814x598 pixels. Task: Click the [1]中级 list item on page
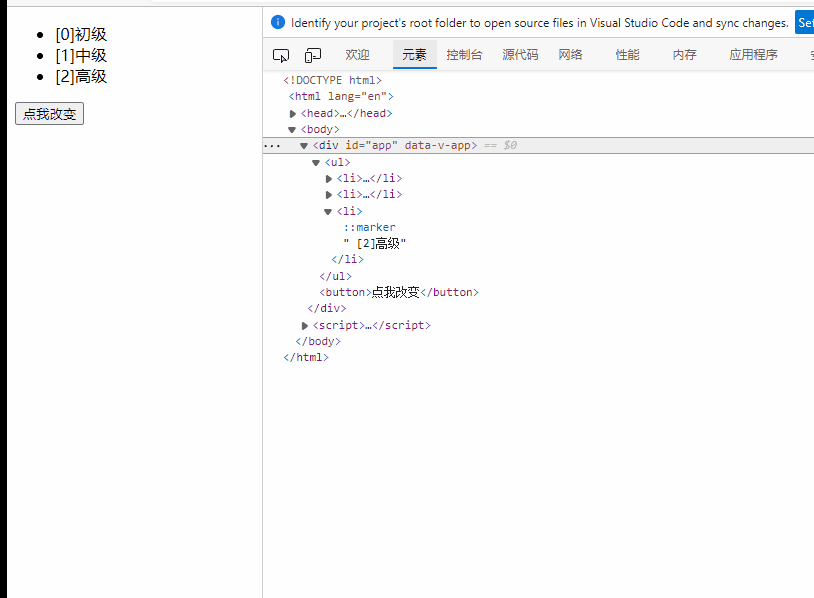click(81, 56)
